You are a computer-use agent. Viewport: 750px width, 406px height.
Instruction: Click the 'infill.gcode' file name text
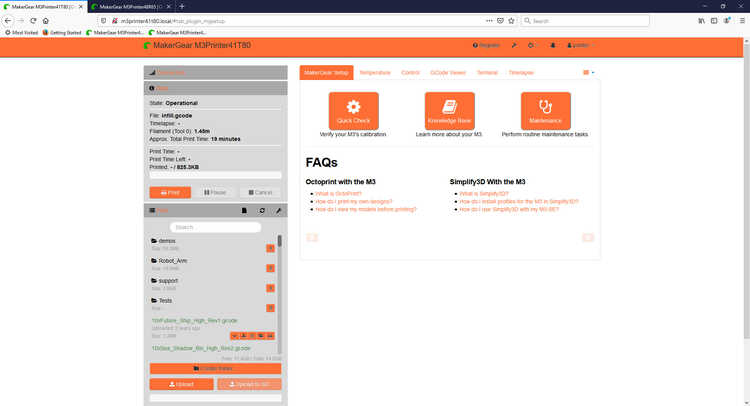pos(177,116)
